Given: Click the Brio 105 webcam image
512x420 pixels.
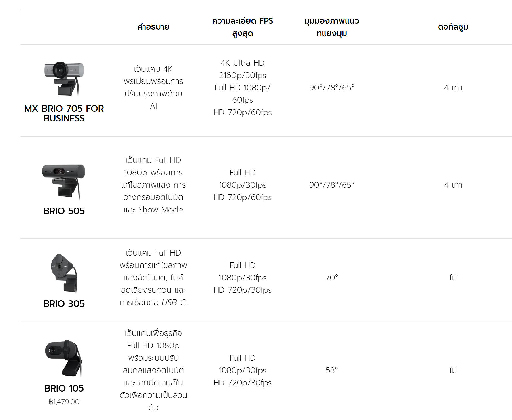Looking at the screenshot, I should (x=64, y=358).
